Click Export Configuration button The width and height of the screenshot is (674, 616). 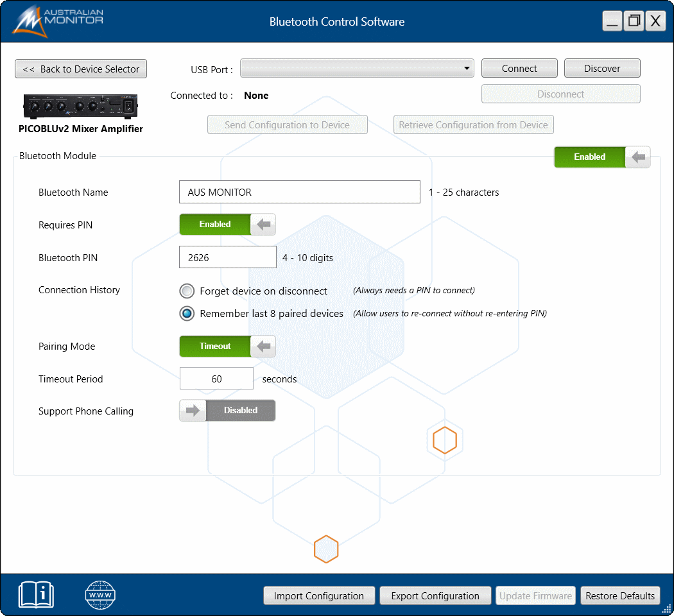coord(435,596)
